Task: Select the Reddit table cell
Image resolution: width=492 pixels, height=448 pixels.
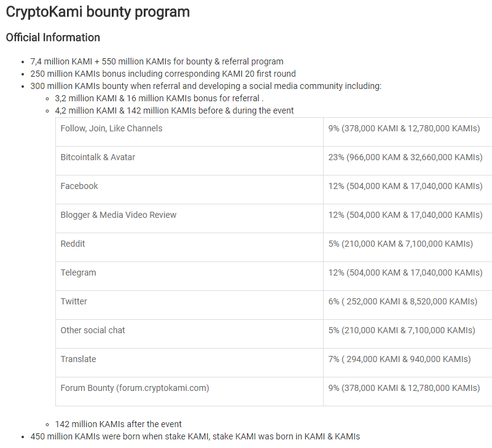Action: coord(189,247)
